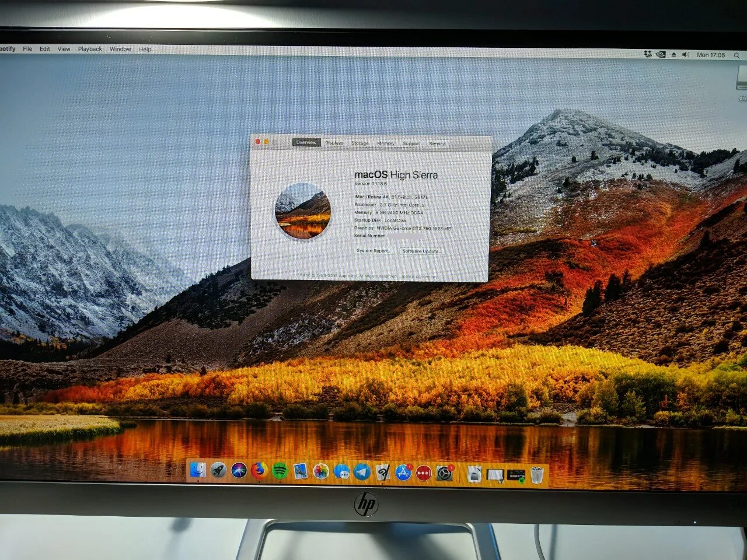Open Spotify from the Dock
The width and height of the screenshot is (747, 560).
coord(280,470)
